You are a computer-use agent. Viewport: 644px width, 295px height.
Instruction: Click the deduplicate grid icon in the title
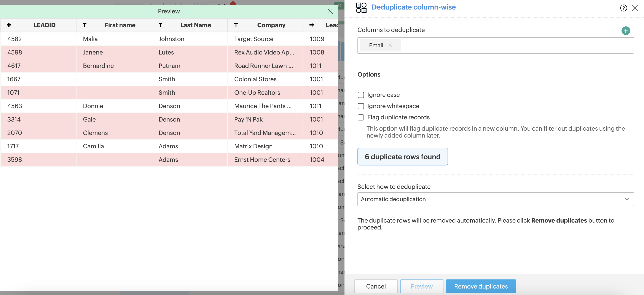(361, 8)
